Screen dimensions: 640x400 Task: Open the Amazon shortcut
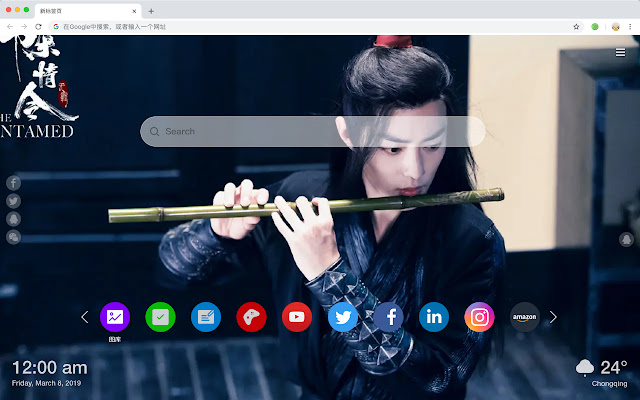[x=524, y=317]
